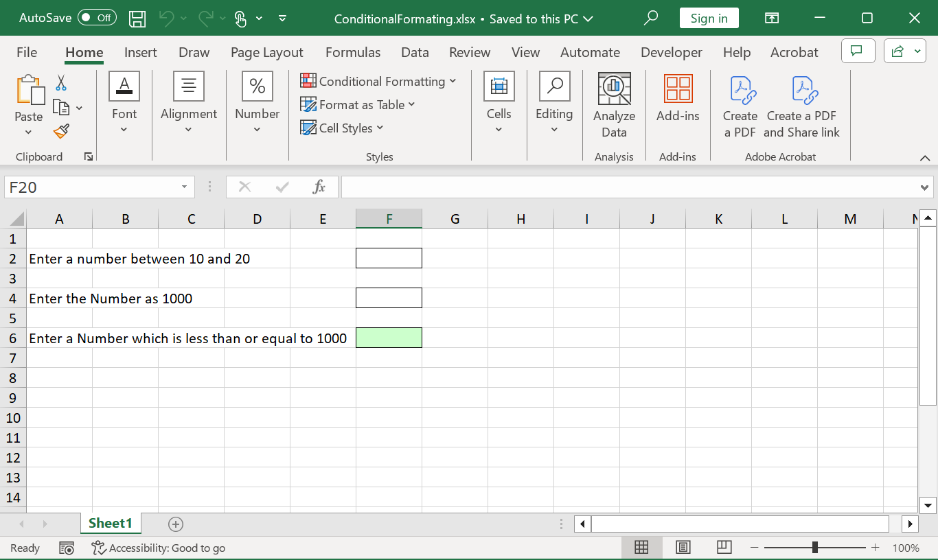Collapse the ribbon using the chevron

[x=925, y=156]
